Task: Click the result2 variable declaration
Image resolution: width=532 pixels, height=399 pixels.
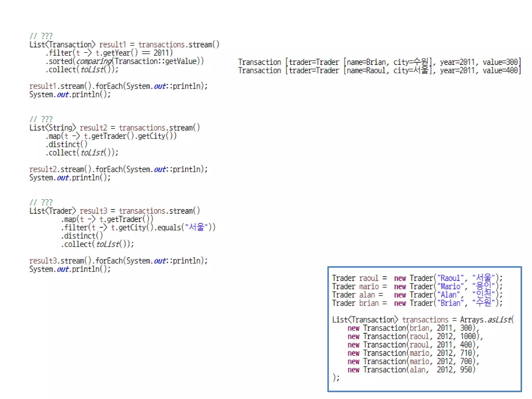Action: click(93, 128)
